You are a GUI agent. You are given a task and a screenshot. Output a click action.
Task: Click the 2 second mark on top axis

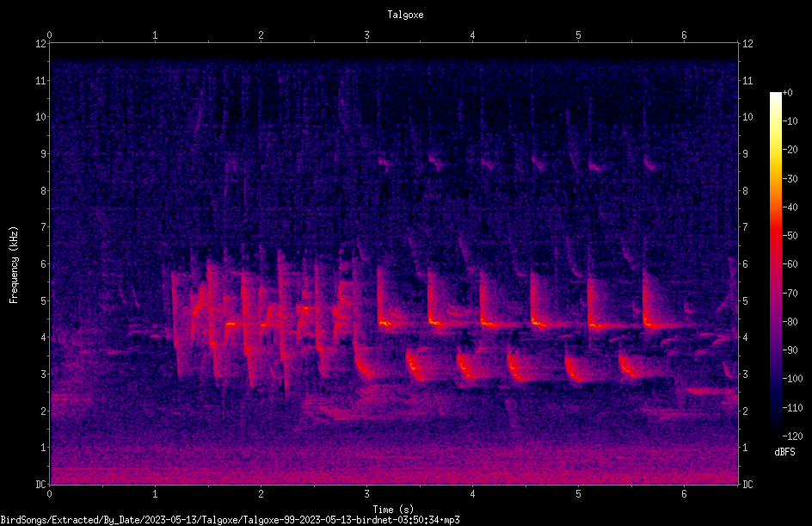click(261, 35)
